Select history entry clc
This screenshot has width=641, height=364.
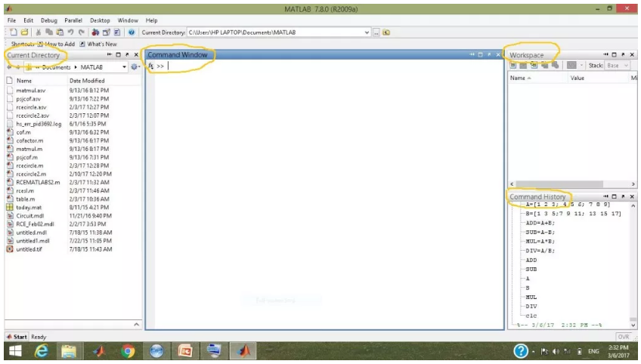point(531,316)
